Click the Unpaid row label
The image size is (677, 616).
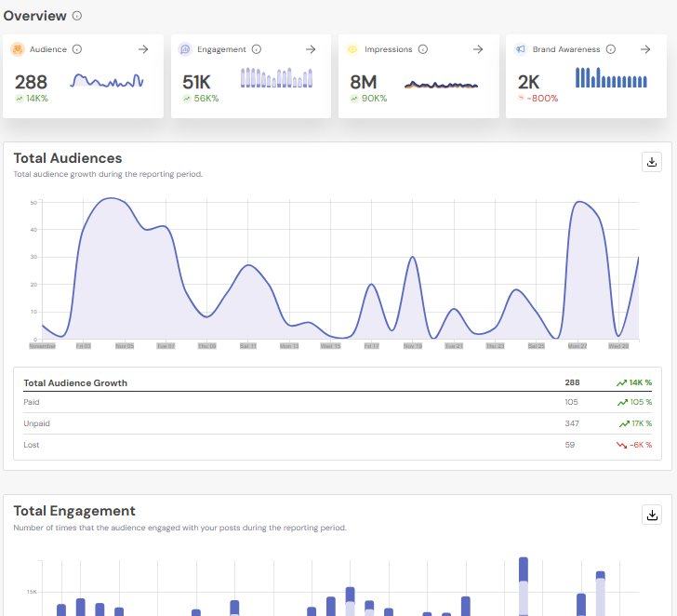click(36, 423)
